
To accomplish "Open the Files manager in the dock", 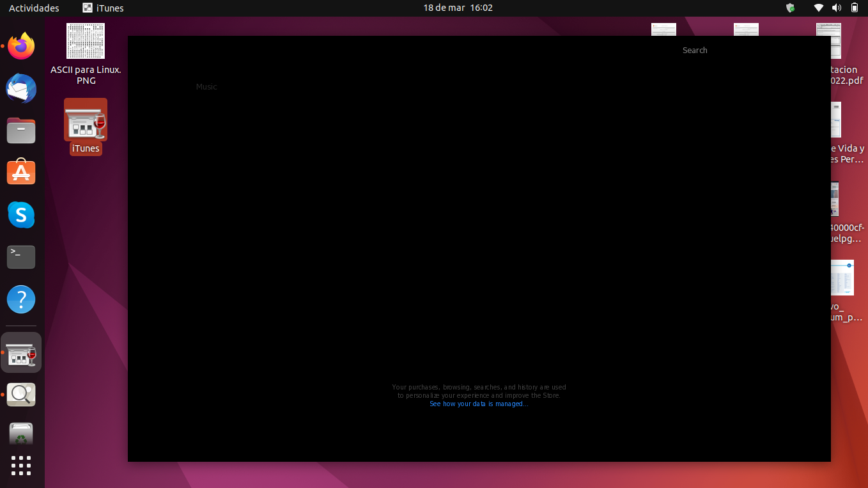I will pyautogui.click(x=21, y=130).
